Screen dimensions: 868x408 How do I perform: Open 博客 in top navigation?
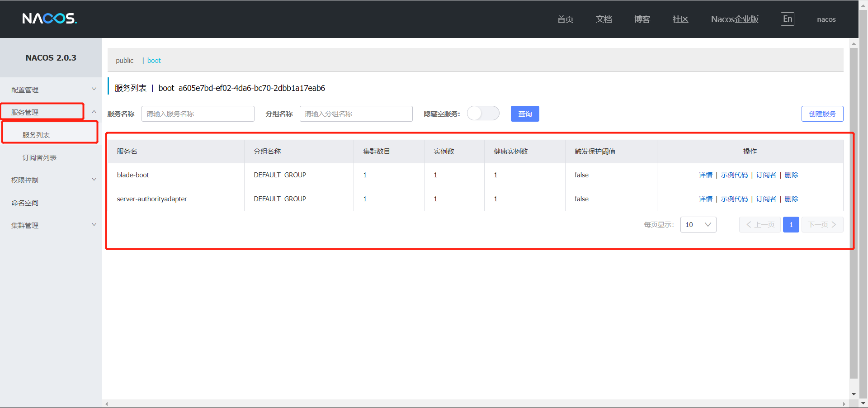point(642,19)
